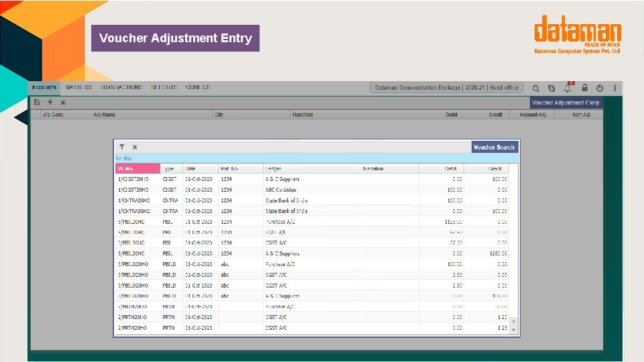644x362 pixels.
Task: Click the Voucher Search title button
Action: (x=494, y=147)
